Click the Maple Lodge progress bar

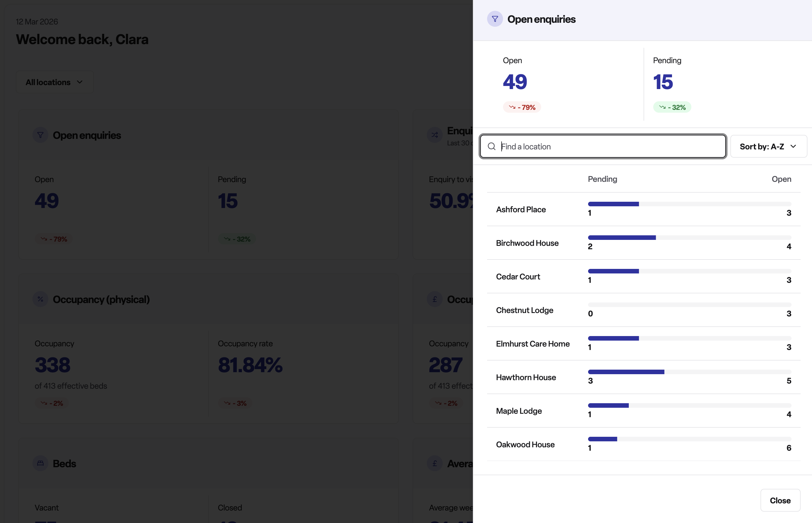tap(689, 405)
